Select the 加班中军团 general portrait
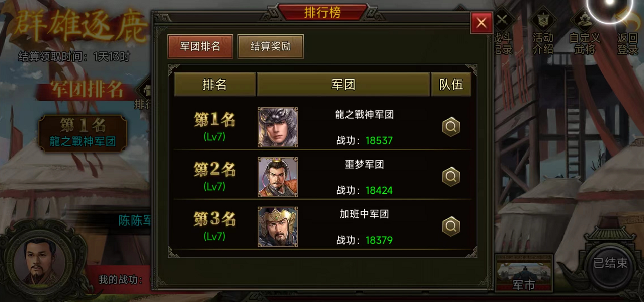The image size is (644, 302). click(x=278, y=227)
